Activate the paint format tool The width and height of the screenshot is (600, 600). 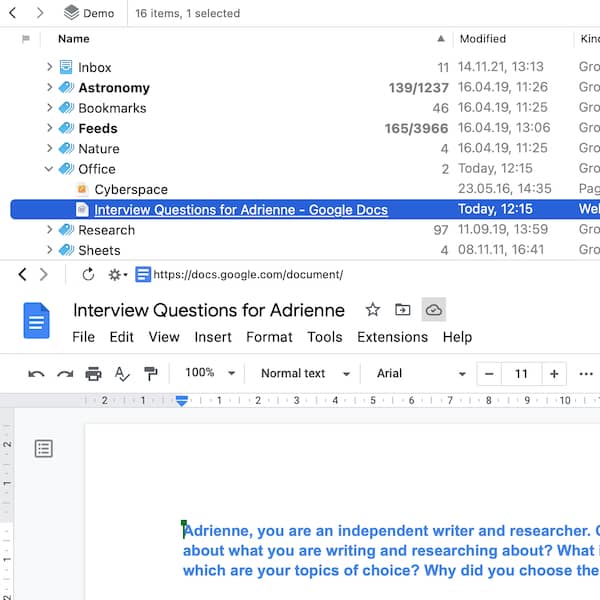(x=150, y=374)
